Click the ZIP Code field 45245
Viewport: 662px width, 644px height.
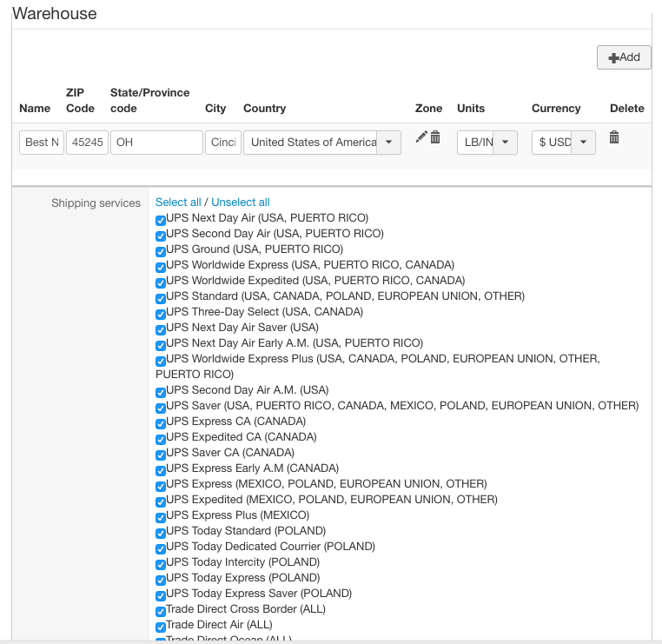pos(87,143)
